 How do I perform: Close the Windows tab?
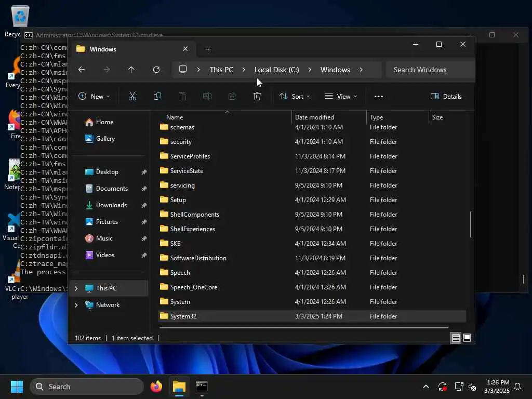tap(185, 49)
